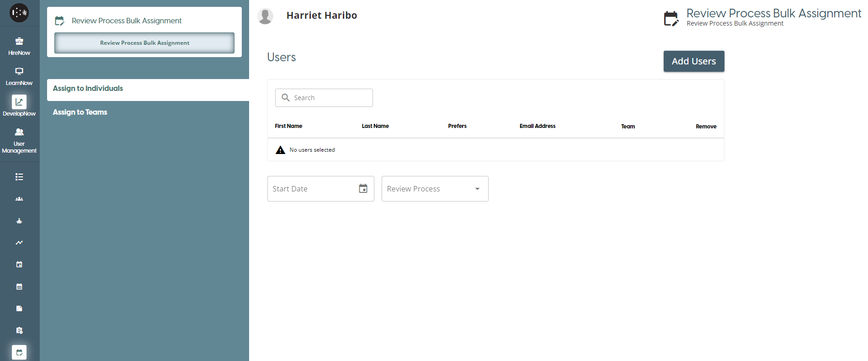The width and height of the screenshot is (868, 361).
Task: Click the Harriet Haribo profile avatar
Action: point(265,16)
